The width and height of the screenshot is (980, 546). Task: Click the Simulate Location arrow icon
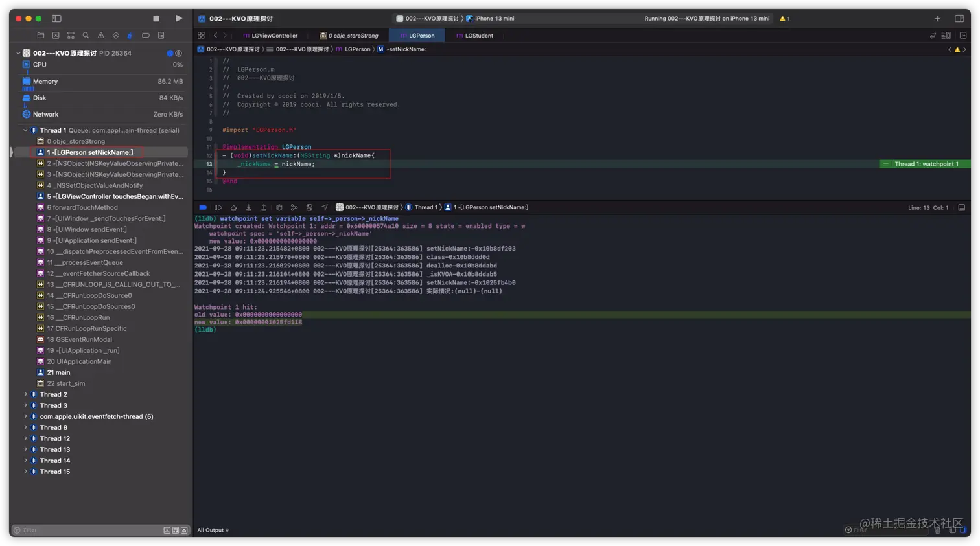point(325,208)
